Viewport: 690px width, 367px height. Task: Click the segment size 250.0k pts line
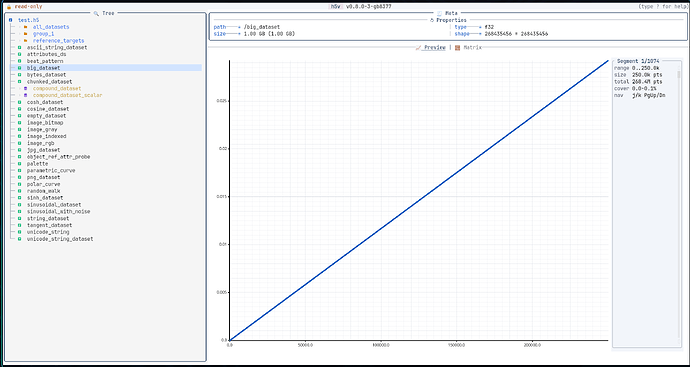coord(638,75)
